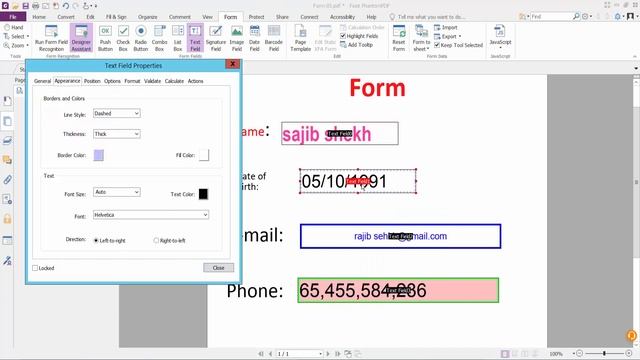Open the pages panel in left sidebar
The width and height of the screenshot is (640, 360).
pyautogui.click(x=7, y=121)
